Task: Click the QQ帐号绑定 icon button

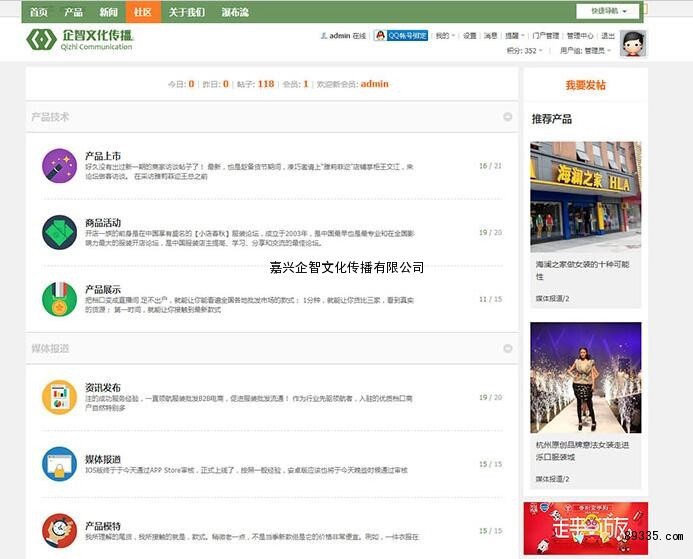Action: tap(401, 35)
